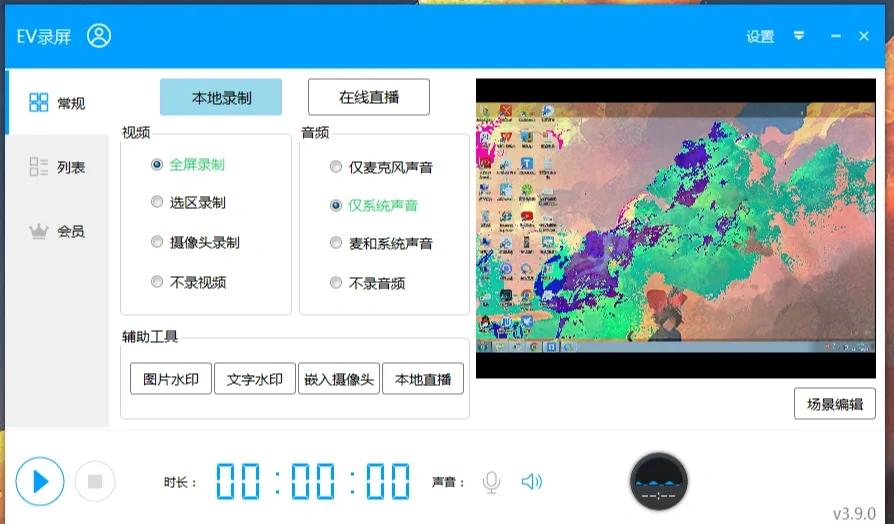Image resolution: width=894 pixels, height=524 pixels.
Task: Select 仅系统声音 radio option
Action: coord(374,205)
